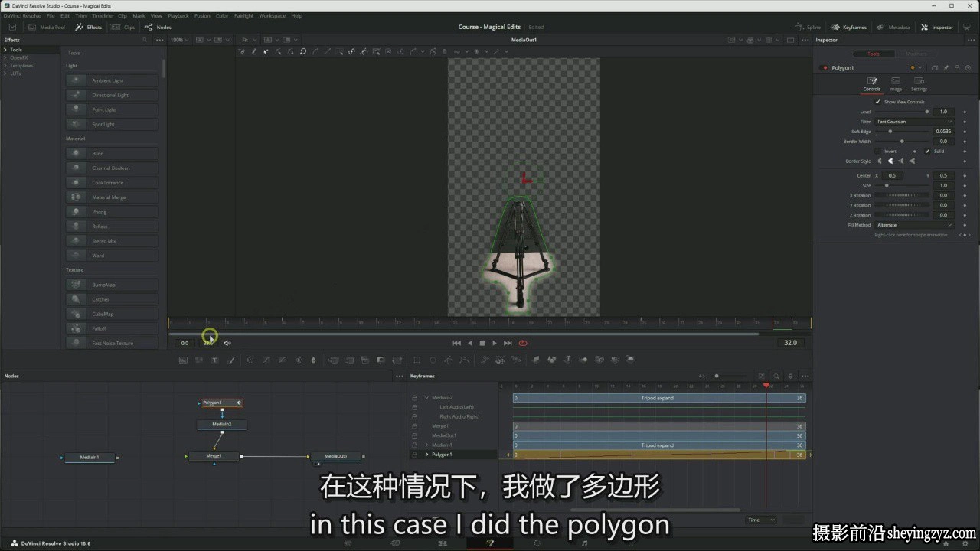
Task: Jump to the last frame
Action: [508, 343]
